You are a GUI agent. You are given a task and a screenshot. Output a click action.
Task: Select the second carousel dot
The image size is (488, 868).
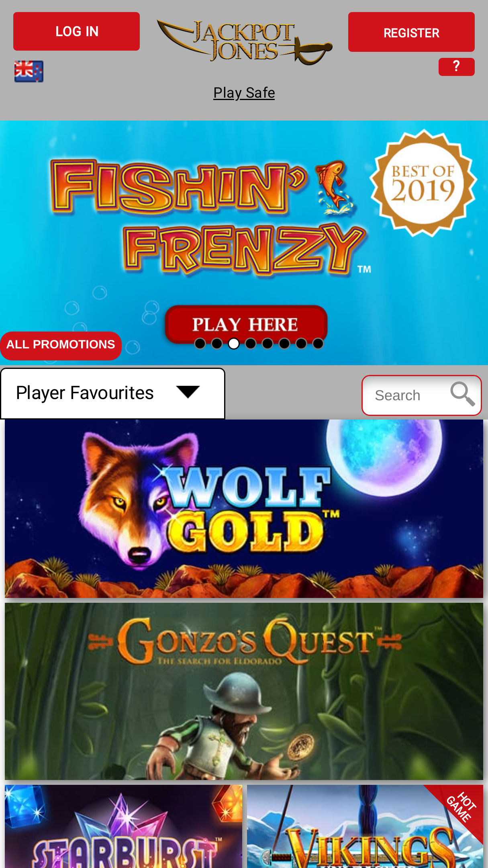click(217, 344)
